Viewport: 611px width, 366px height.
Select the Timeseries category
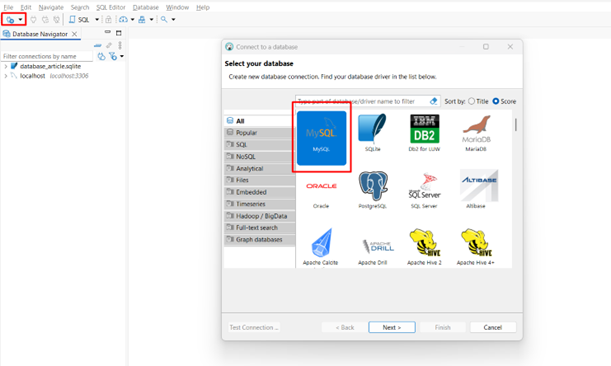click(259, 204)
